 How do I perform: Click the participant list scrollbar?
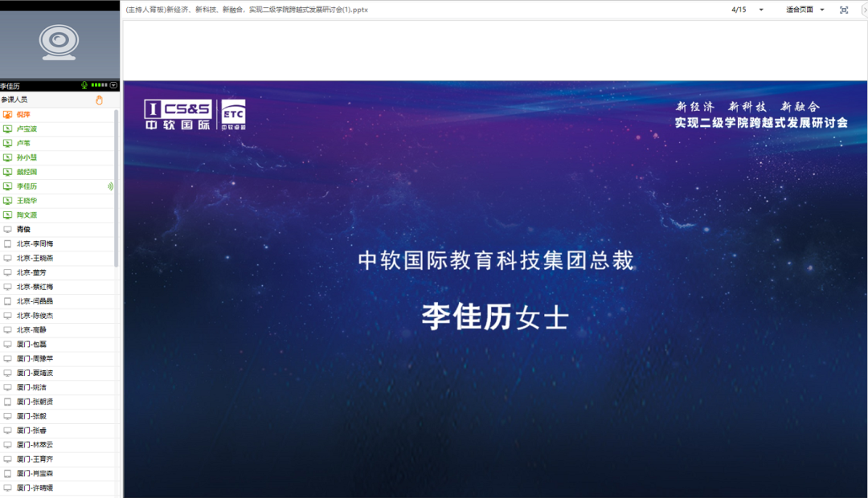(x=117, y=188)
